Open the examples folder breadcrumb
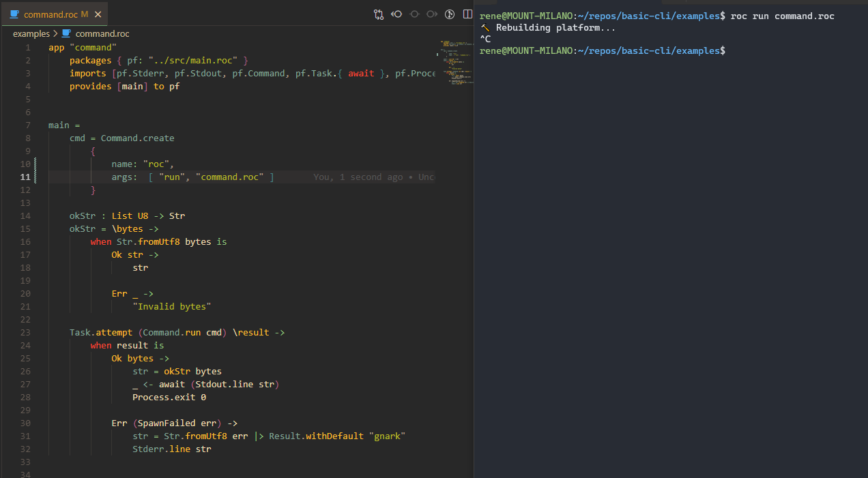The image size is (868, 478). [x=31, y=33]
